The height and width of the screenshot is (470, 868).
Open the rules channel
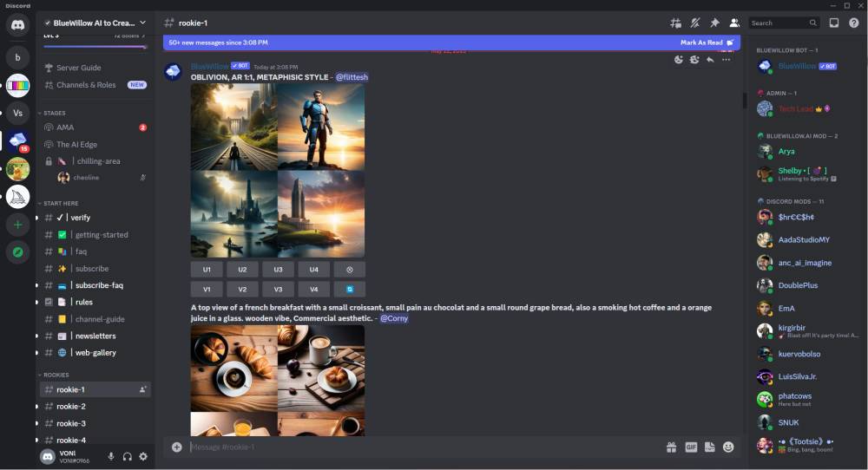[95, 302]
